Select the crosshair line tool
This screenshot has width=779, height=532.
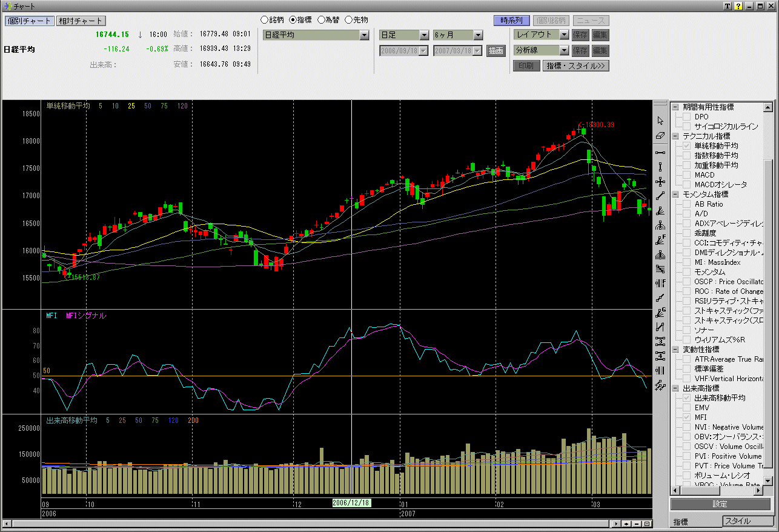click(x=660, y=181)
